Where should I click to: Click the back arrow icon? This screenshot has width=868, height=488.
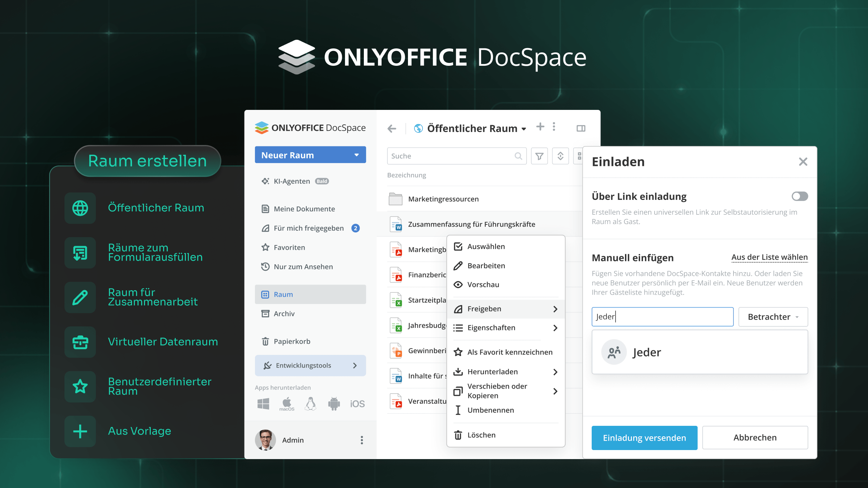pyautogui.click(x=392, y=128)
